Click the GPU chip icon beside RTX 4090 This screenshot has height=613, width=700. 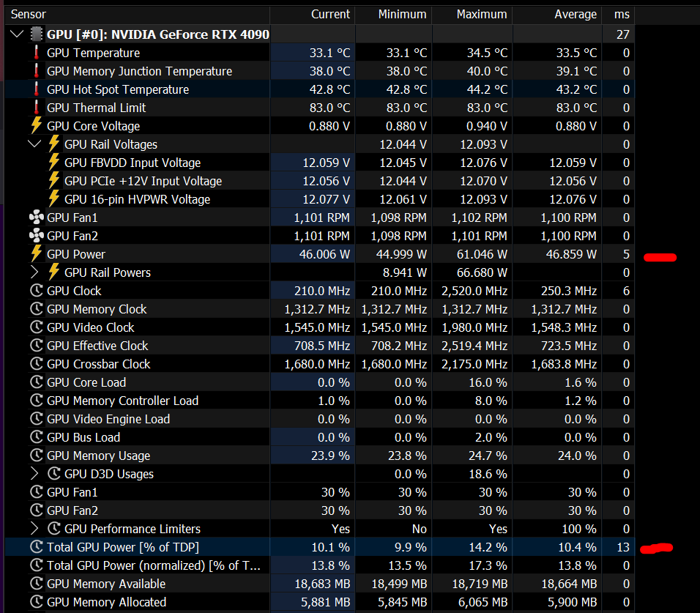[x=36, y=34]
